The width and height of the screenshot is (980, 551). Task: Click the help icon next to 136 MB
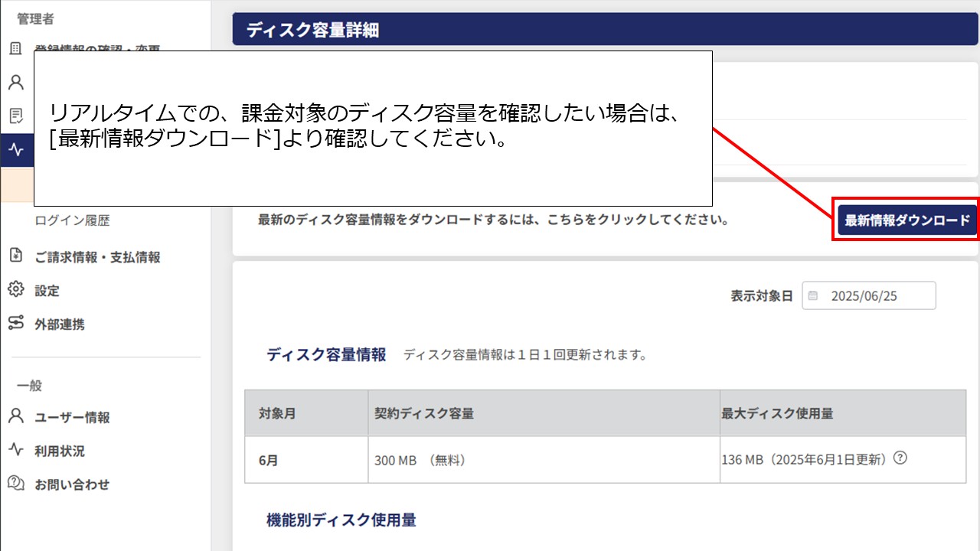(900, 458)
